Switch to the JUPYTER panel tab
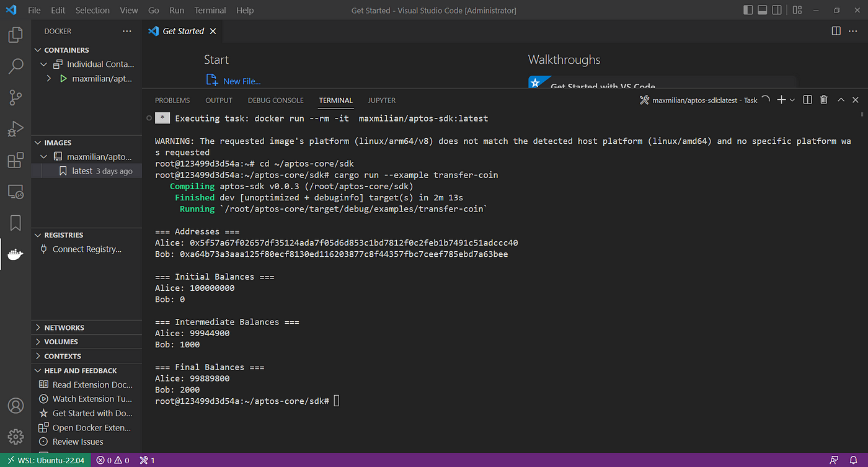Viewport: 868px width, 467px height. pos(382,100)
